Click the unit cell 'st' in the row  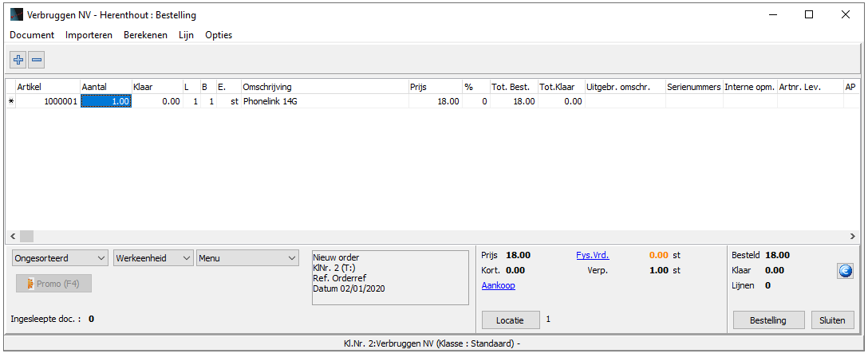tap(228, 101)
